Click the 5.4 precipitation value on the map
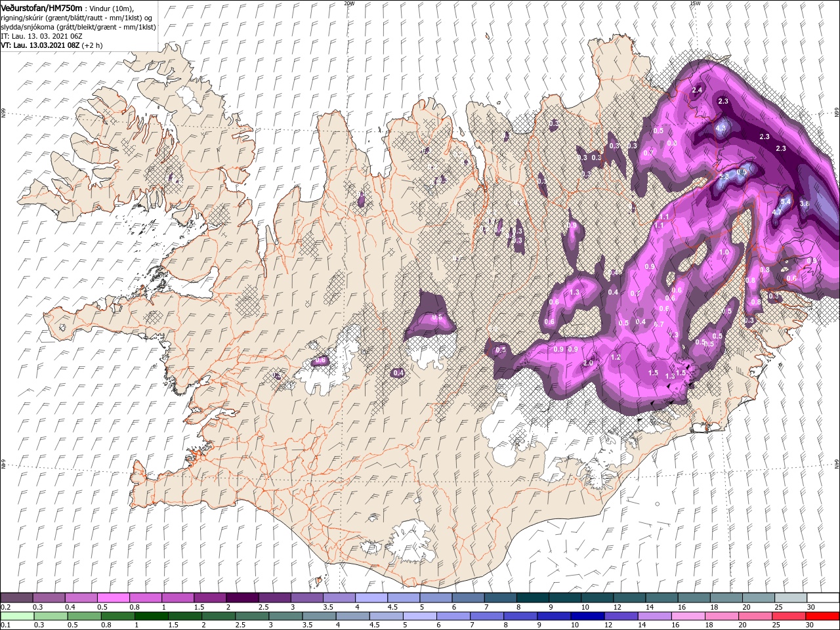 click(x=785, y=202)
